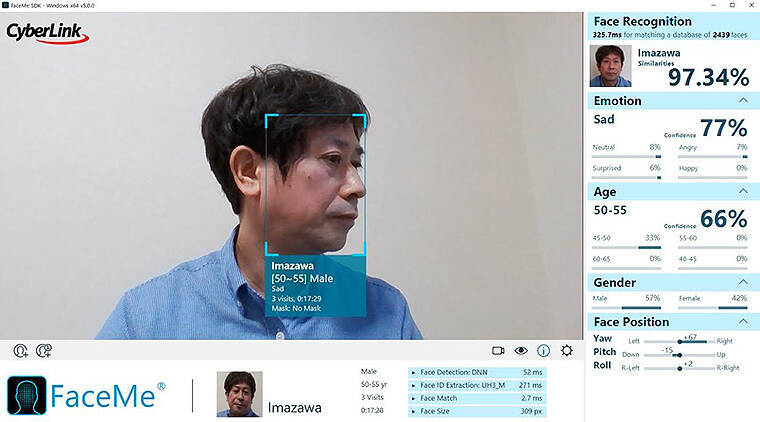Viewport: 760px width, 422px height.
Task: Click the FaceMe SDK title bar app icon
Action: pyautogui.click(x=5, y=5)
